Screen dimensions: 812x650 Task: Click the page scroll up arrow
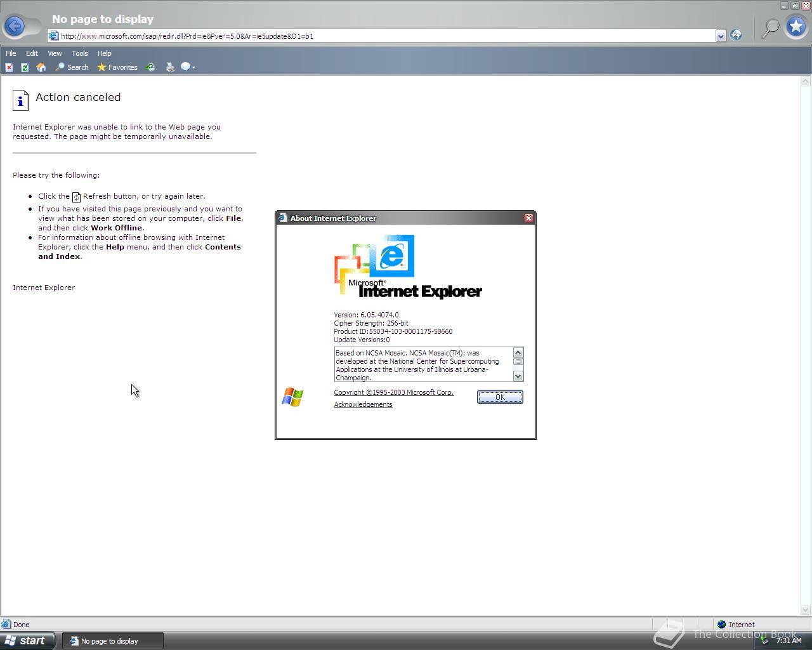[806, 81]
